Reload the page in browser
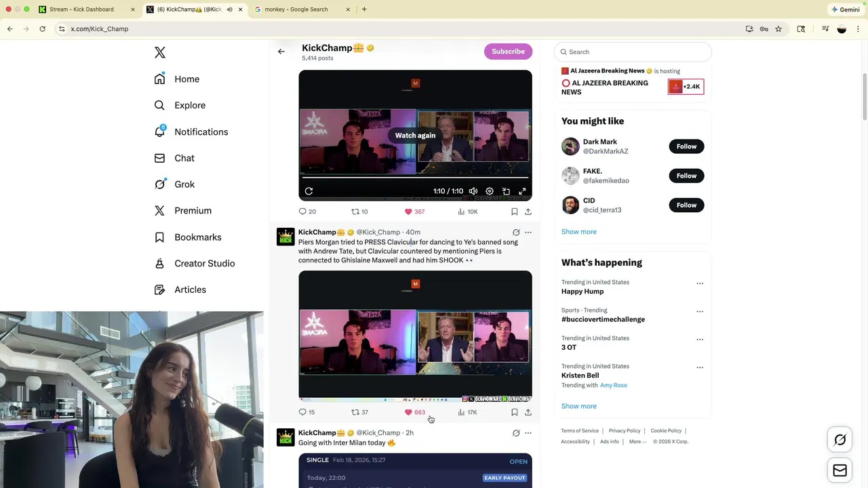The width and height of the screenshot is (868, 488). click(x=42, y=29)
